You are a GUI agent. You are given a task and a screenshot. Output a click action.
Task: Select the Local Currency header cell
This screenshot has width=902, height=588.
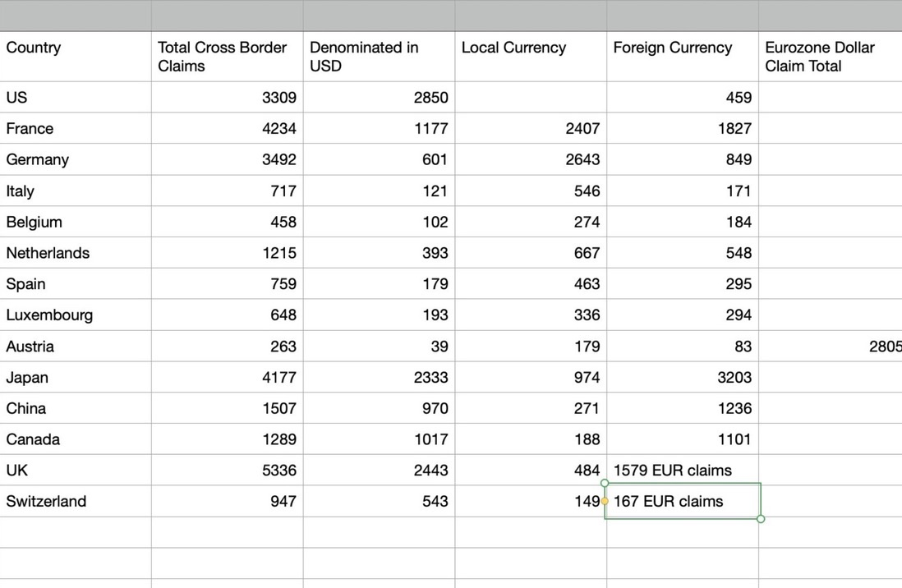coord(531,57)
